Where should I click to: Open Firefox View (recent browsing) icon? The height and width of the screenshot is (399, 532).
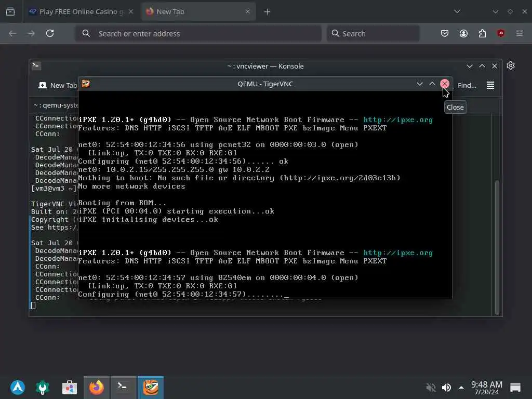[x=10, y=11]
